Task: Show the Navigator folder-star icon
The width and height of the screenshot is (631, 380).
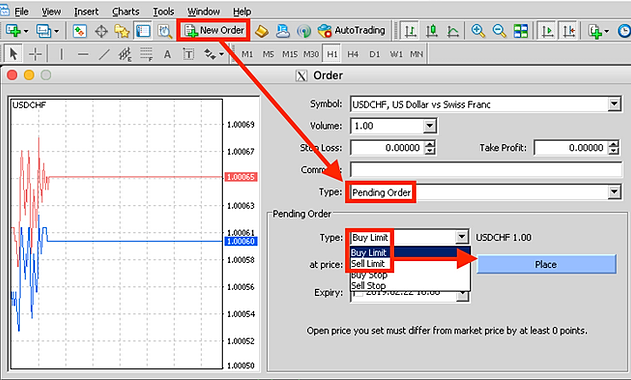Action: point(122,31)
